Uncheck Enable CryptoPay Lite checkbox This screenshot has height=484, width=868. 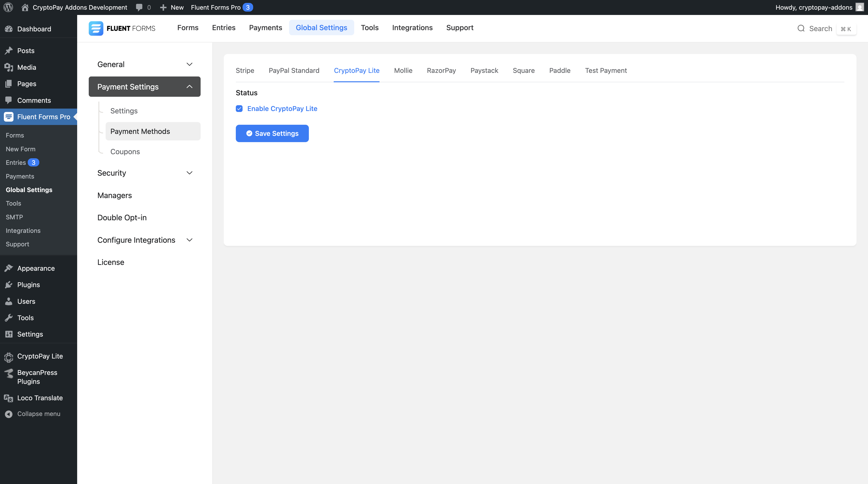point(239,109)
